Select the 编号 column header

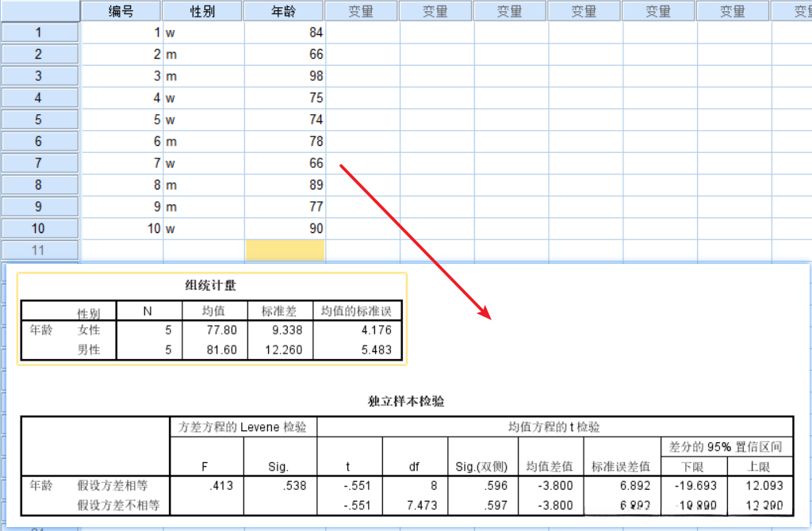(121, 11)
